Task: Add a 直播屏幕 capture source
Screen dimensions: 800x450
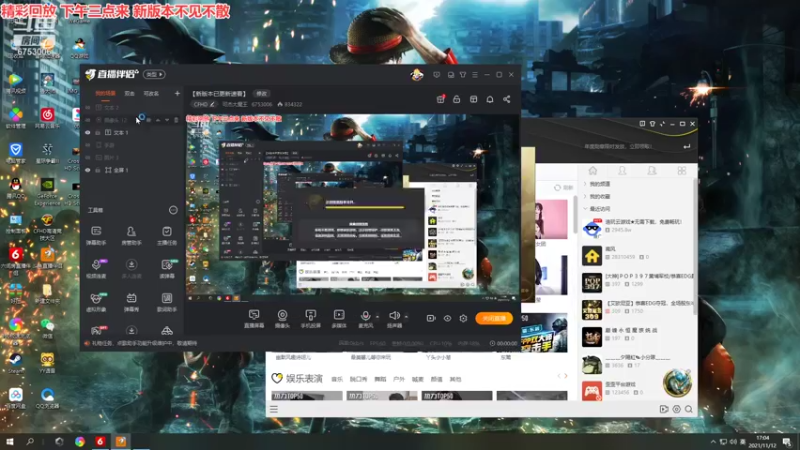Action: pos(254,318)
